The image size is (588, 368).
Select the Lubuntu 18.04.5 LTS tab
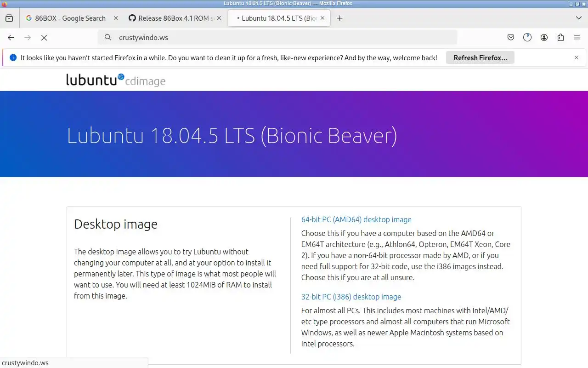tap(279, 18)
